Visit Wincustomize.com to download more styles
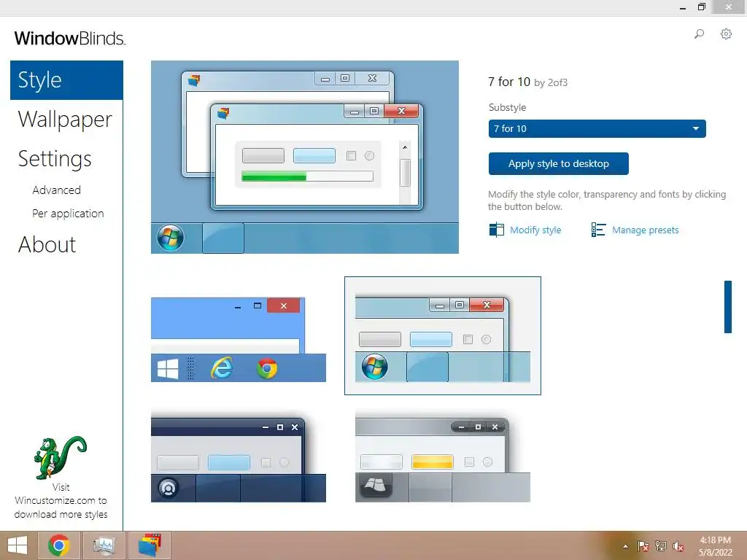This screenshot has width=747, height=560. tap(61, 501)
